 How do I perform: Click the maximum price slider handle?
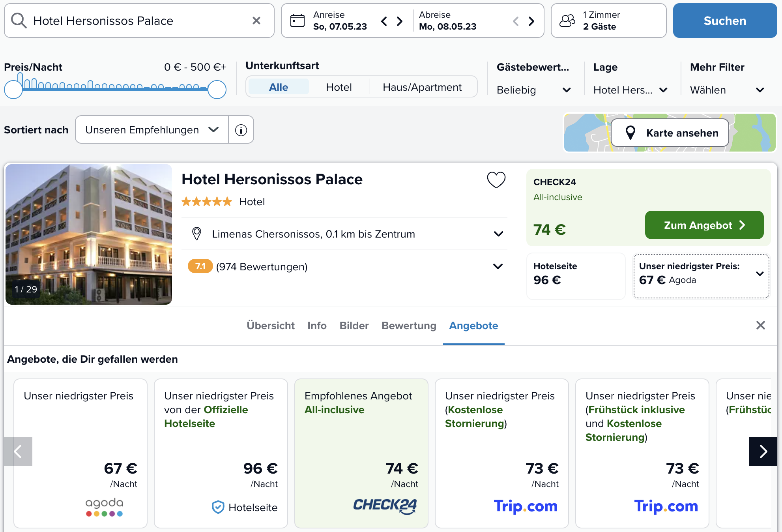pyautogui.click(x=217, y=90)
